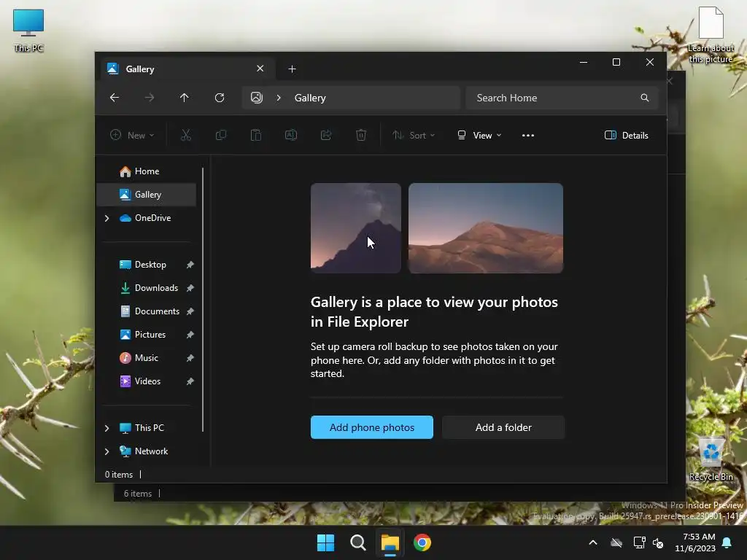This screenshot has width=747, height=560.
Task: Click the Cut scissors icon
Action: coord(186,135)
